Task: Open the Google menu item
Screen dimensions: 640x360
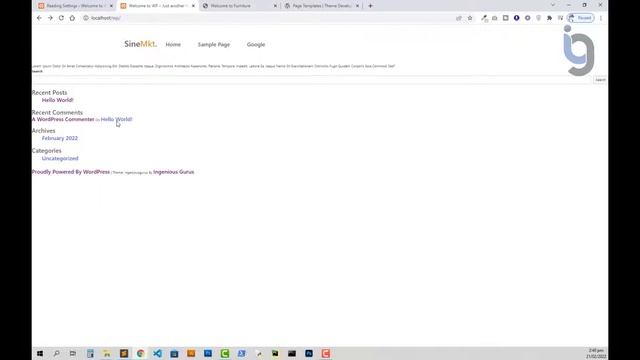Action: pos(256,44)
